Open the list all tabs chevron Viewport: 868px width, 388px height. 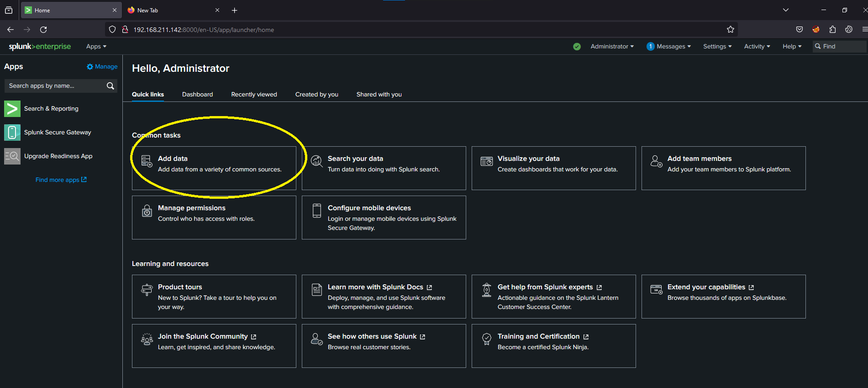click(x=786, y=10)
